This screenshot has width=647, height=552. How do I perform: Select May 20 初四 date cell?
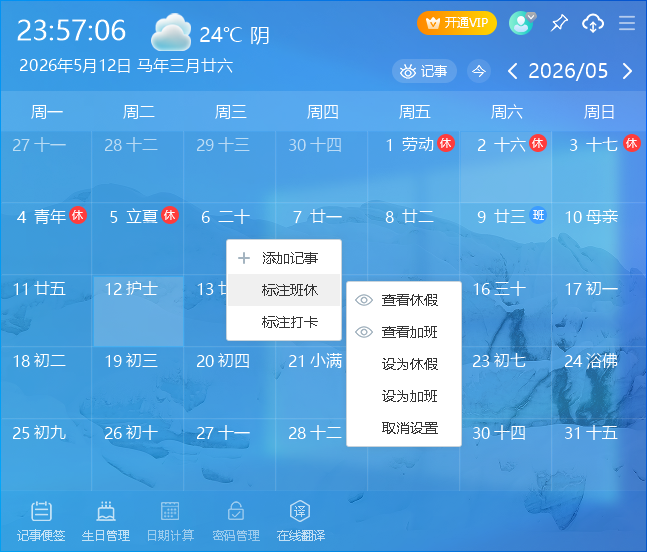point(230,383)
